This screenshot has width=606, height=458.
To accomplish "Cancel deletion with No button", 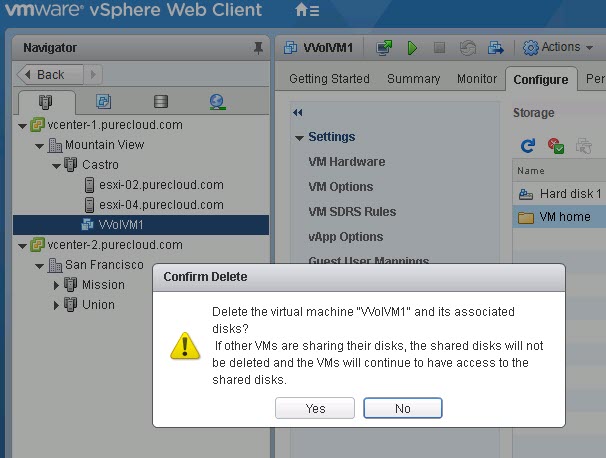I will 403,408.
